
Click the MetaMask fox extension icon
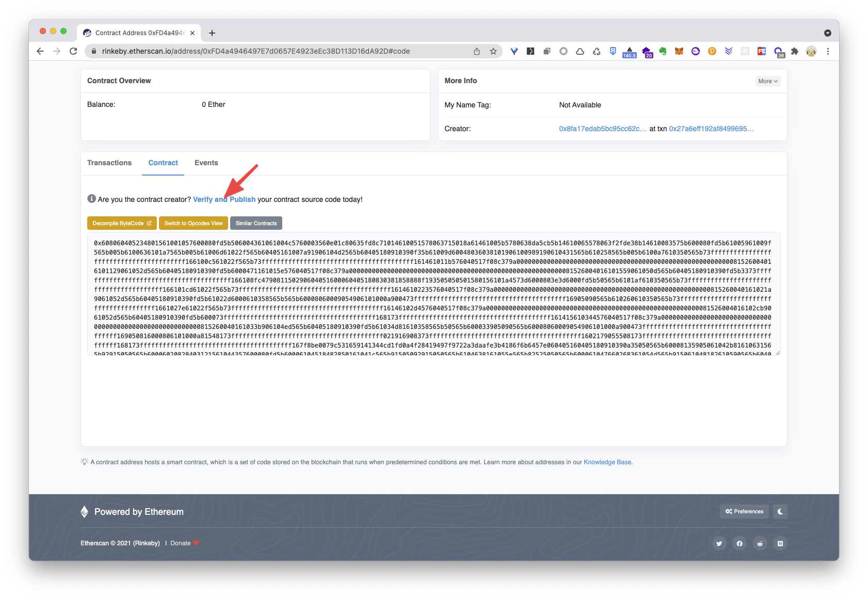tap(679, 51)
